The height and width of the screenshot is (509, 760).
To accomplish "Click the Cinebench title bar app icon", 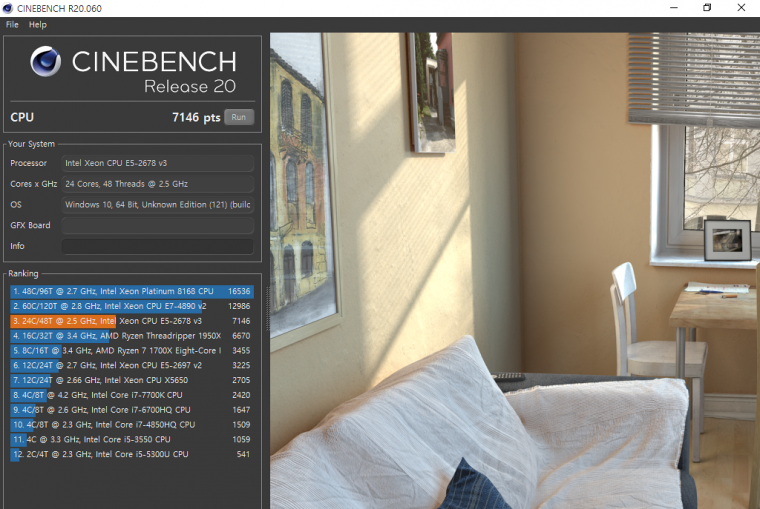I will tap(7, 8).
